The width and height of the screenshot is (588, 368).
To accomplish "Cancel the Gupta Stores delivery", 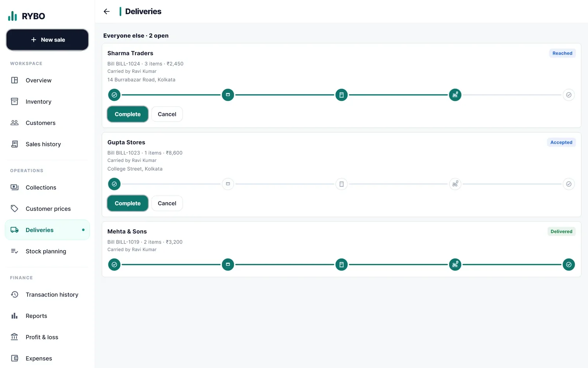I will point(167,203).
